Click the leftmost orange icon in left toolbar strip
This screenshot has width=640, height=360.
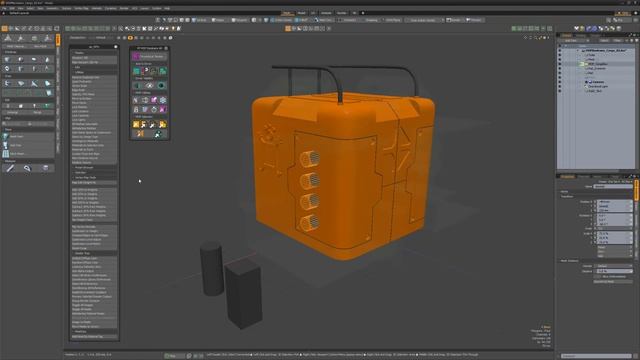tap(4, 29)
